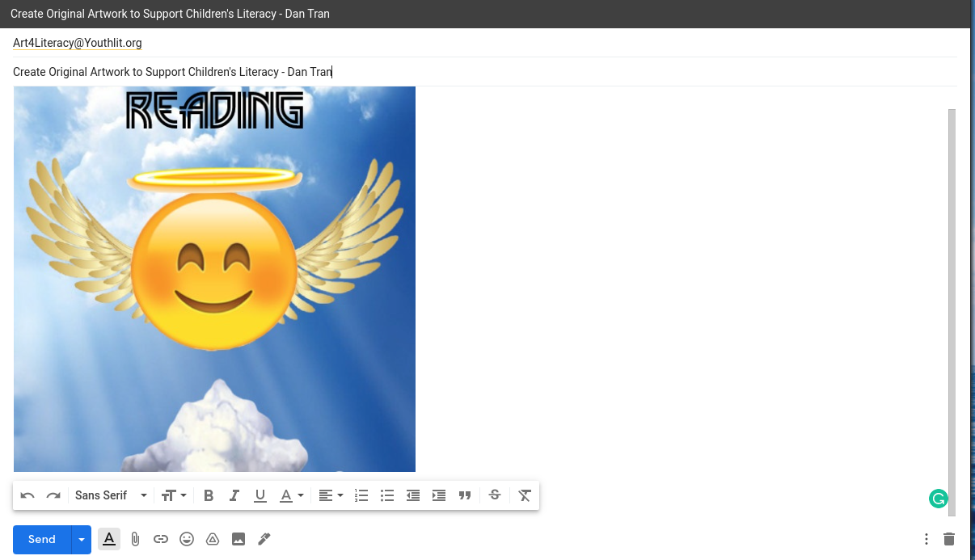The width and height of the screenshot is (975, 560).
Task: Click the compose window title bar
Action: [485, 14]
